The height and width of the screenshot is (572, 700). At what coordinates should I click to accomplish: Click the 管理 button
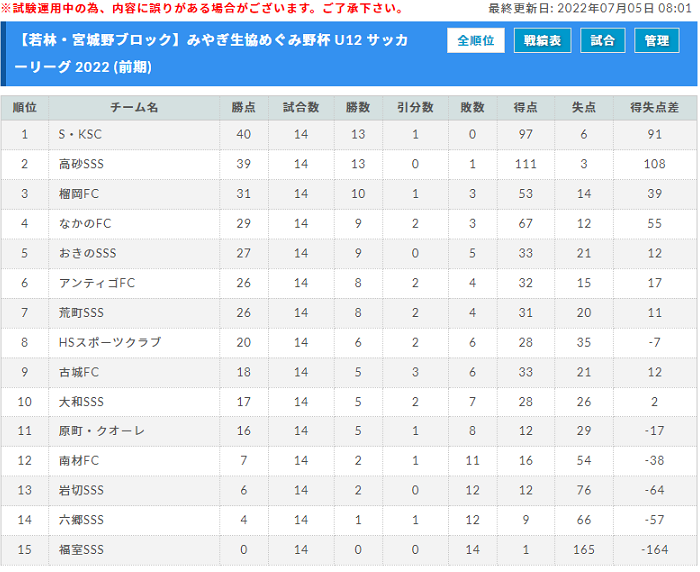[657, 41]
